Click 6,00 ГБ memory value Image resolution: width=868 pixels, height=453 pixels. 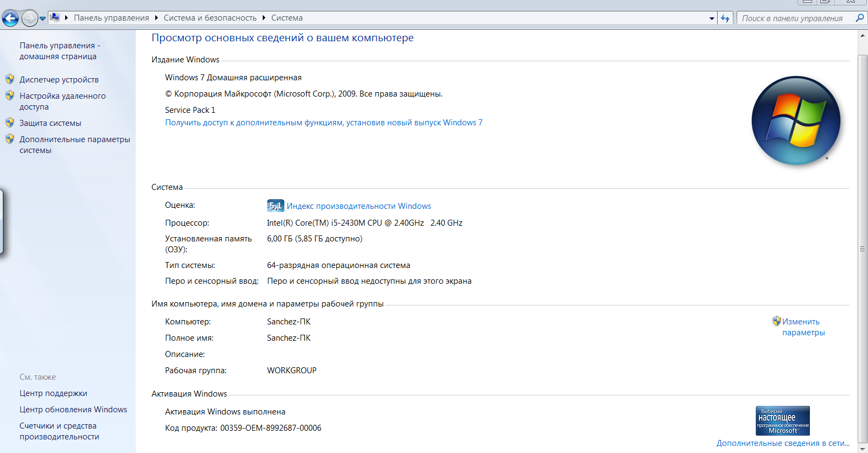click(315, 239)
